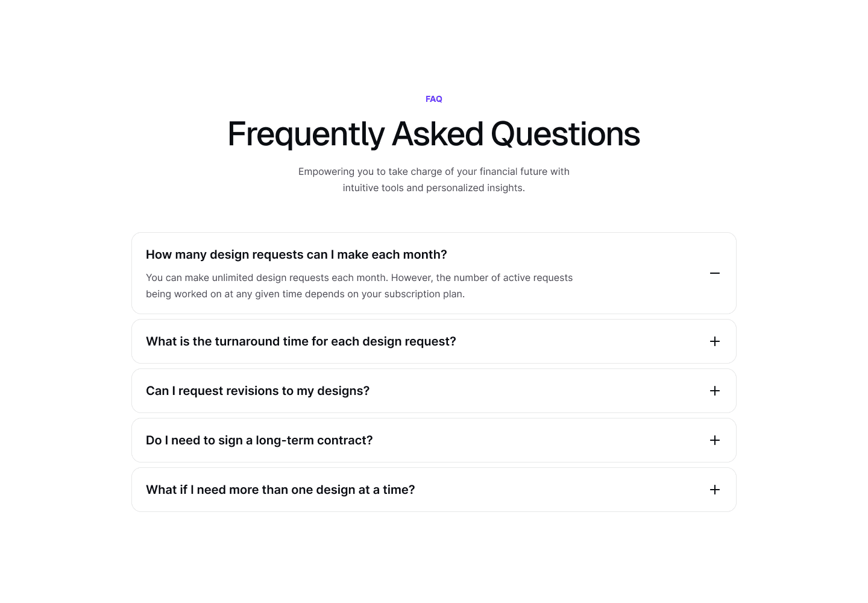
Task: Select the turnaround time question title
Action: 301,341
